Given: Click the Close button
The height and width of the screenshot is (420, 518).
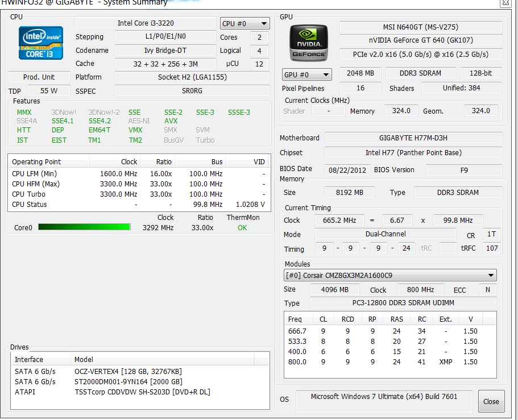Looking at the screenshot, I should [x=491, y=401].
